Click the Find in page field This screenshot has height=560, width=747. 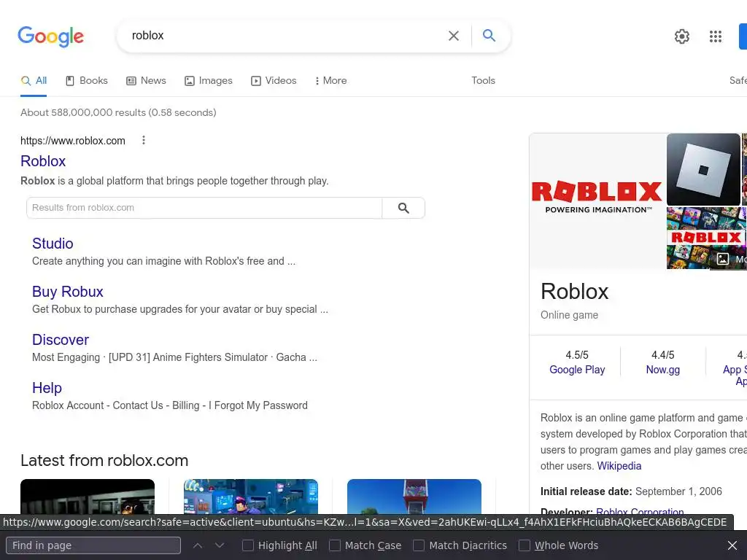coord(93,545)
